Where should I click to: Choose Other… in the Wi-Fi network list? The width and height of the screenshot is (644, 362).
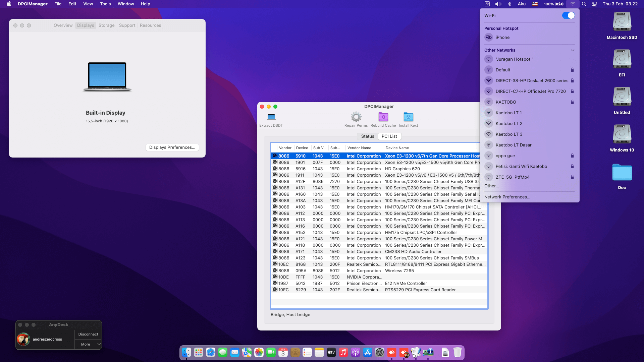[x=492, y=186]
